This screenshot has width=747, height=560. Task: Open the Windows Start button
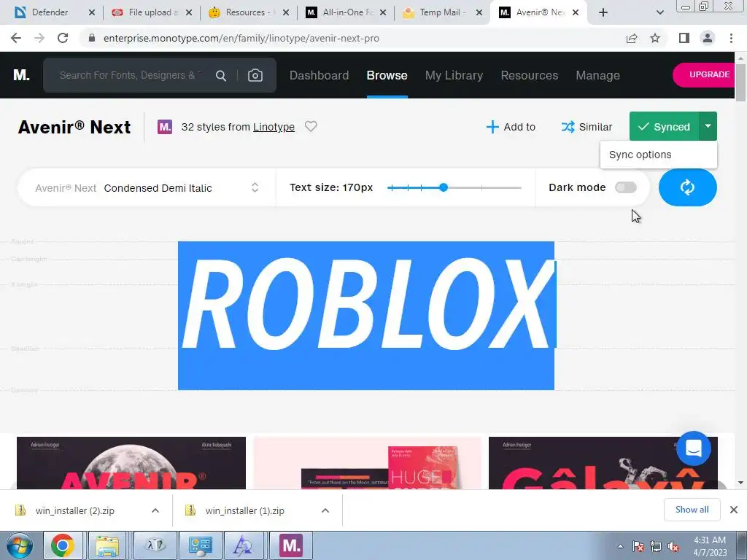[x=19, y=545]
